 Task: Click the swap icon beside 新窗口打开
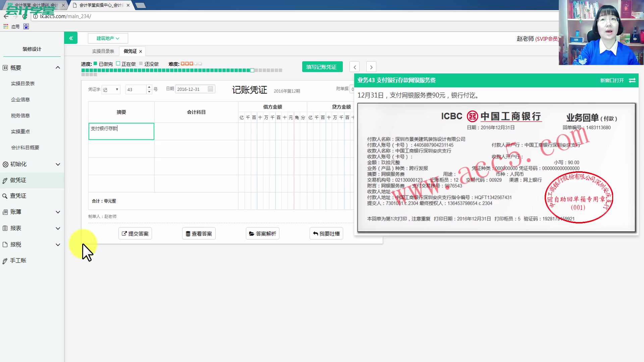point(632,80)
